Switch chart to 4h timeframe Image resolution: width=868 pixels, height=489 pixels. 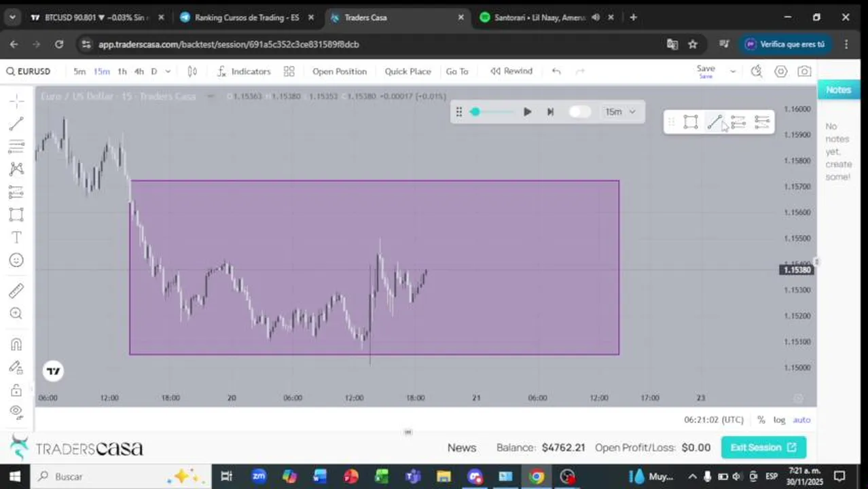(x=139, y=71)
